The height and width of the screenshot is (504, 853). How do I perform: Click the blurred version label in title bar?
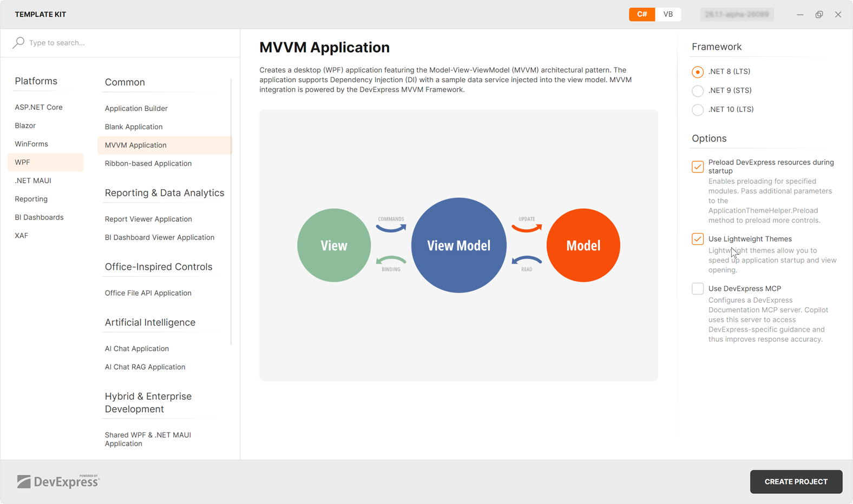737,15
